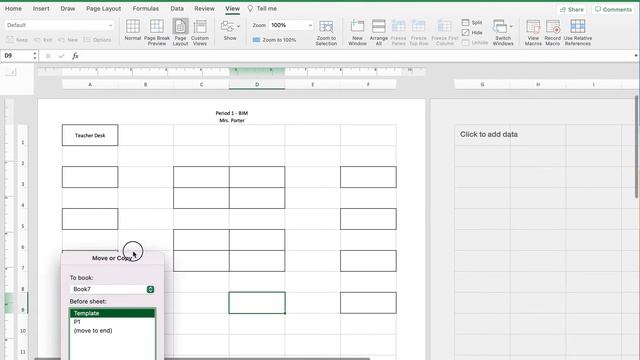The height and width of the screenshot is (360, 640).
Task: Select (move to end) option
Action: tap(112, 331)
